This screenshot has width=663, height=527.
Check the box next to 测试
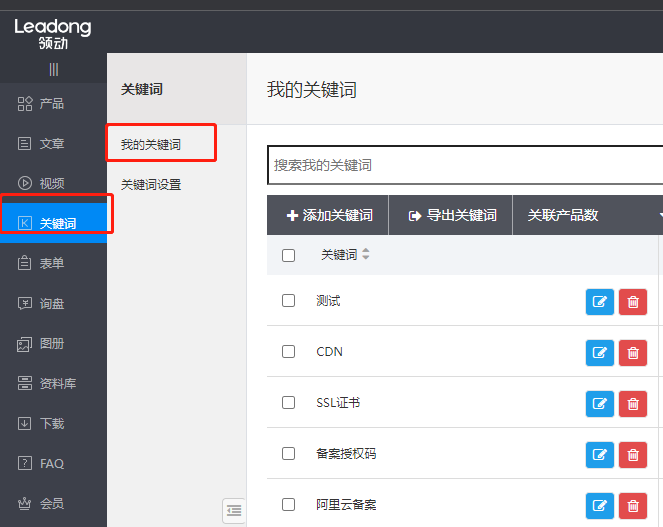[288, 300]
